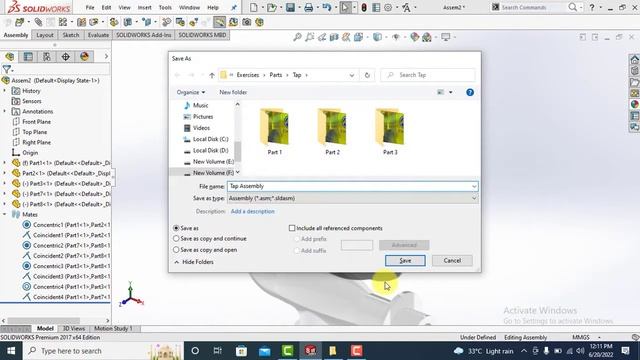Image resolution: width=640 pixels, height=360 pixels.
Task: Click the New document icon
Action: [x=253, y=7]
